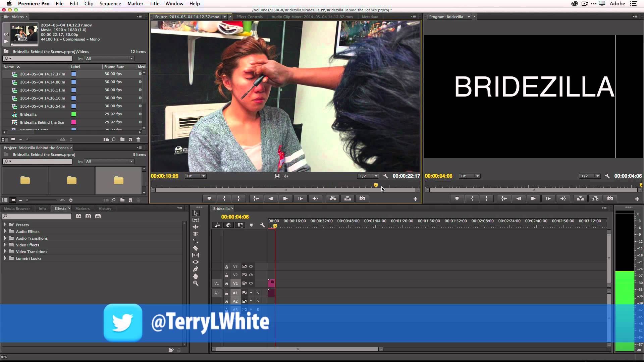
Task: Open the 1/2 playback resolution dropdown in Program monitor
Action: coord(590,176)
